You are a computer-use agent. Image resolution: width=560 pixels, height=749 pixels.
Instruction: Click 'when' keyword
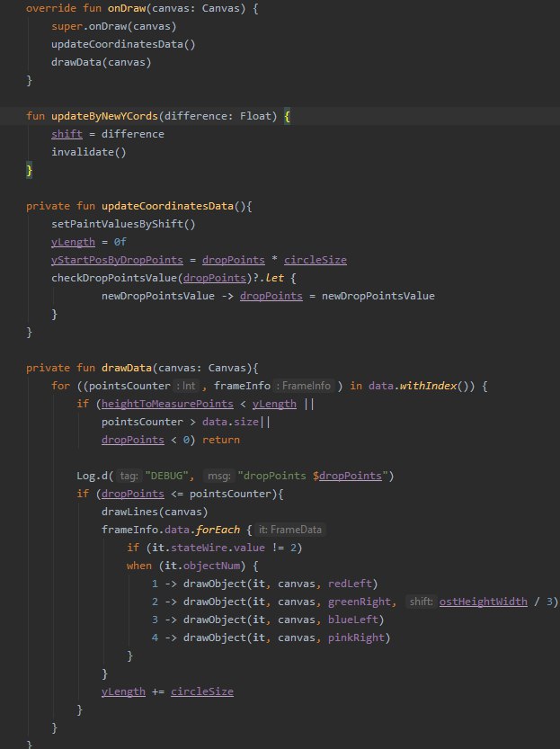tap(139, 566)
